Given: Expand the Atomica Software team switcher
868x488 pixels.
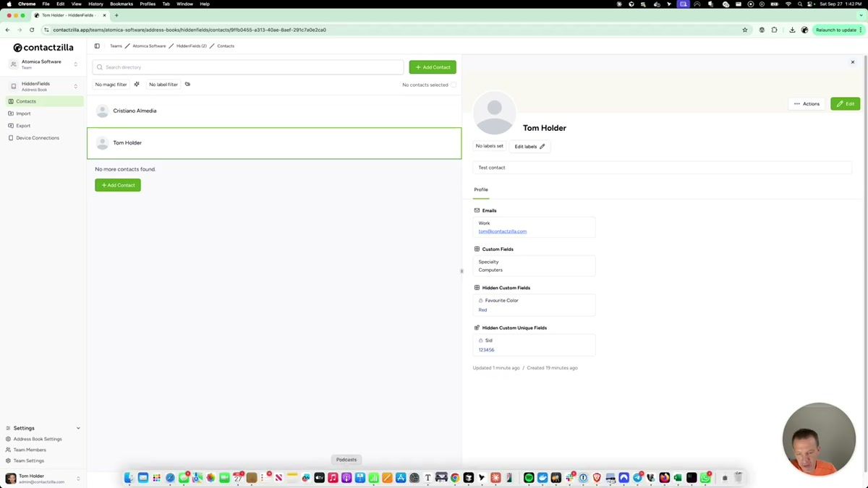Looking at the screenshot, I should [75, 64].
